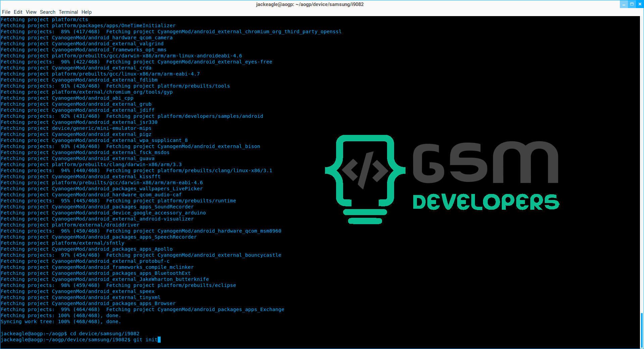Click the 99% (464/468) apps_Exchange line
The image size is (644, 349).
pyautogui.click(x=143, y=309)
